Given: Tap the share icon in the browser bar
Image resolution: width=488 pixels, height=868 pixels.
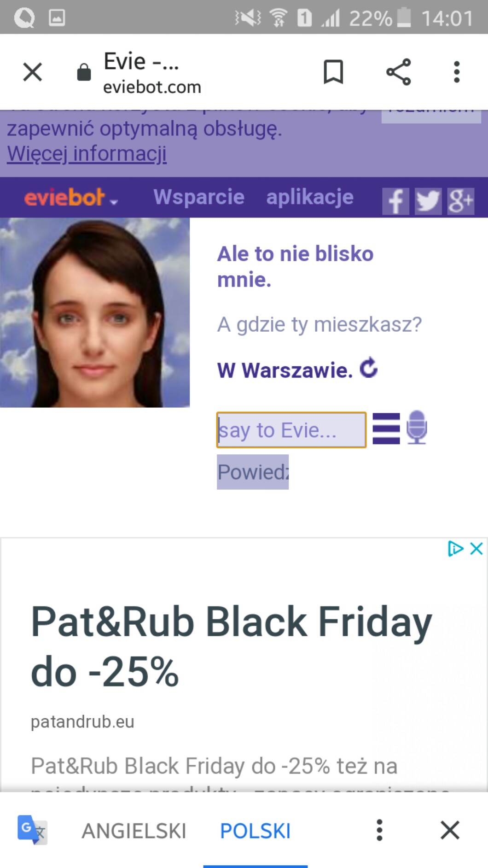Looking at the screenshot, I should pyautogui.click(x=398, y=72).
